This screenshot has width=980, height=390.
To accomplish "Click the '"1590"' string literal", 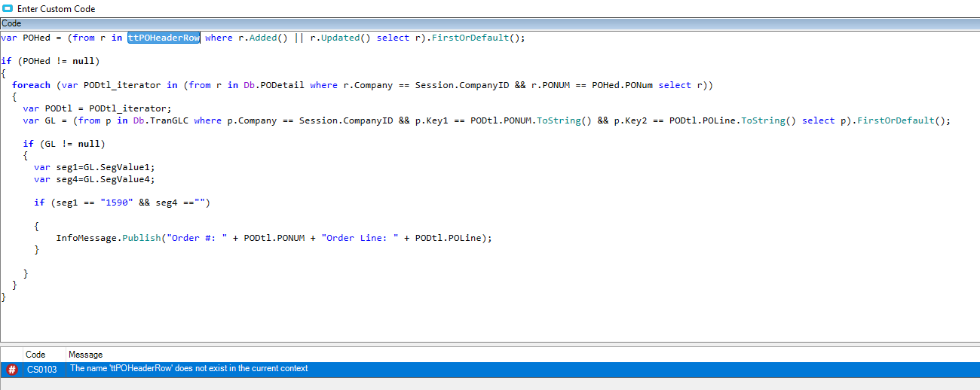I will [x=117, y=203].
